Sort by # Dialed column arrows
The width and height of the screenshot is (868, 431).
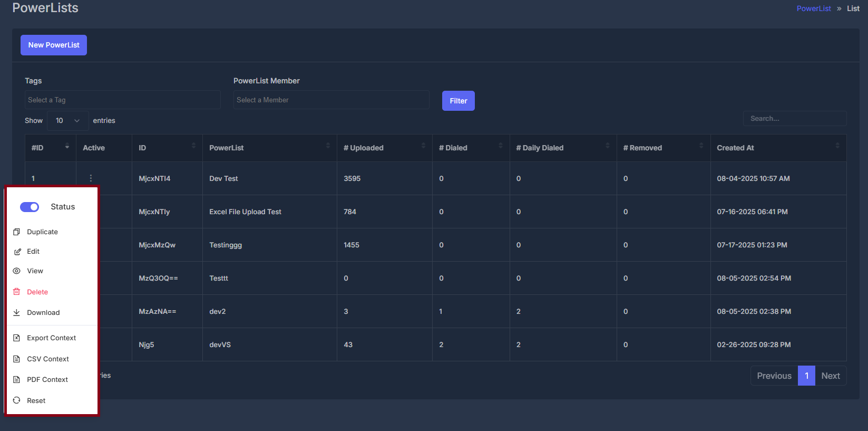501,146
